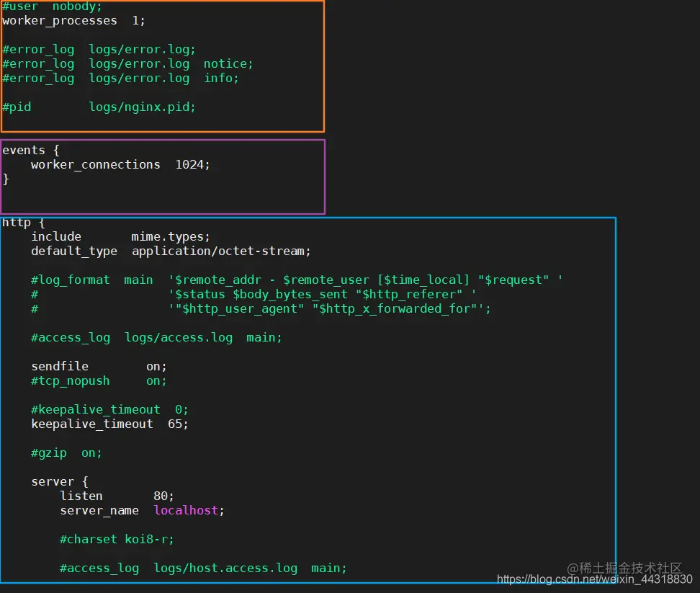Image resolution: width=700 pixels, height=593 pixels.
Task: Click the 'events {' line
Action: tap(31, 151)
